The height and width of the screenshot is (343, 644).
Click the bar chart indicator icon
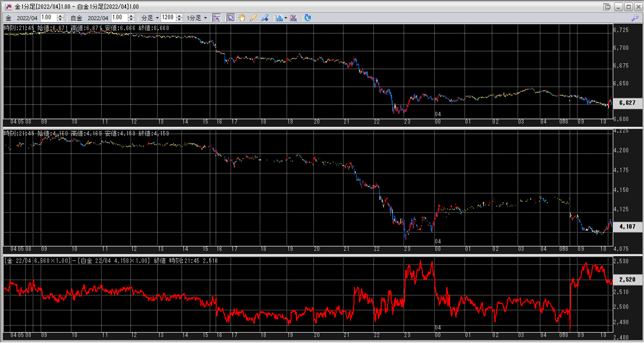(x=279, y=18)
